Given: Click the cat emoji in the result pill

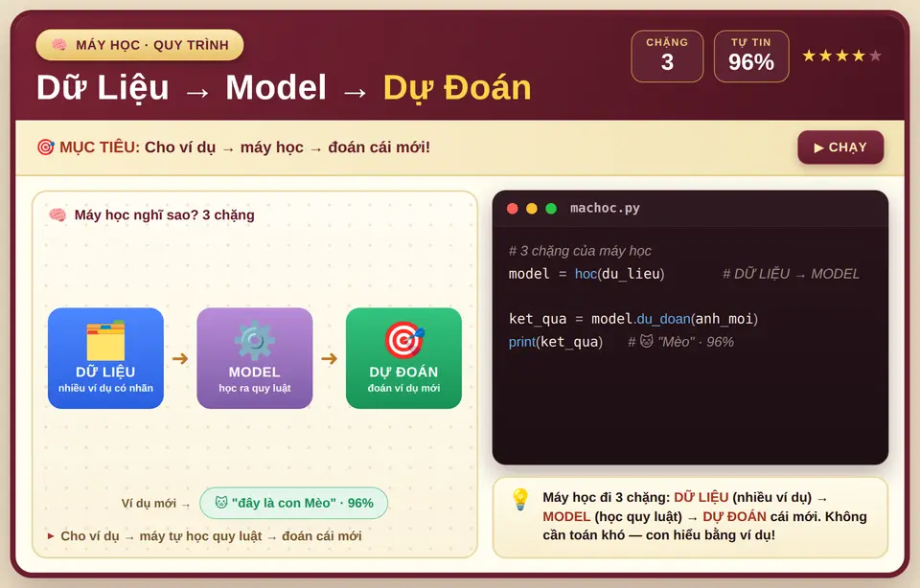Looking at the screenshot, I should click(221, 503).
